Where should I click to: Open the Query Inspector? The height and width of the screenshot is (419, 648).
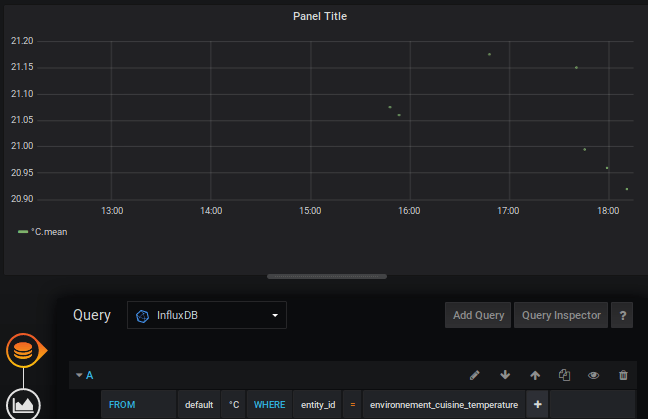[562, 315]
